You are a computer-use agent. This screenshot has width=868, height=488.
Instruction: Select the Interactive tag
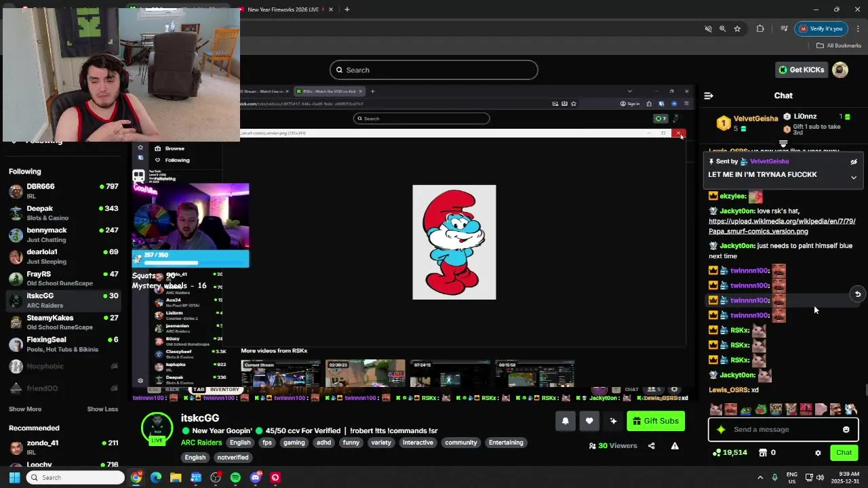pyautogui.click(x=418, y=443)
